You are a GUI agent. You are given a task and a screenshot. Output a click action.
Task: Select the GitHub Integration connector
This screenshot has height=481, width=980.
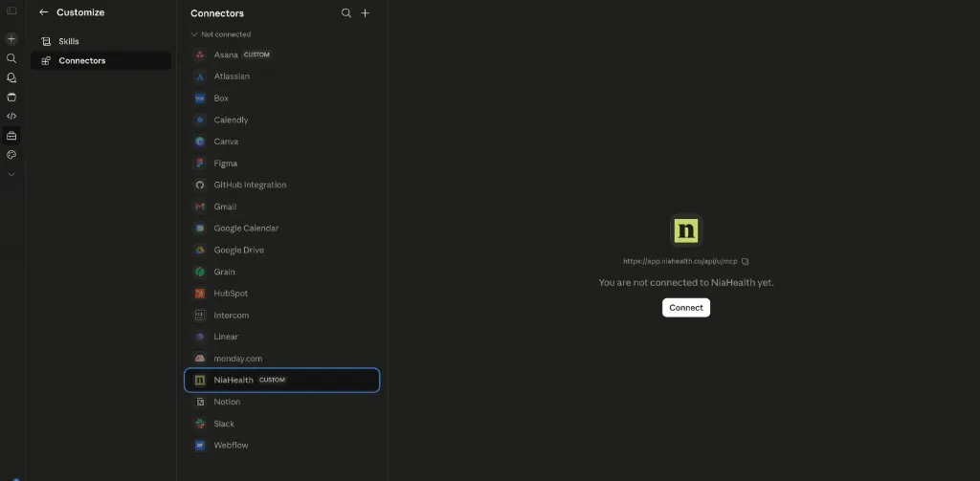(x=282, y=185)
